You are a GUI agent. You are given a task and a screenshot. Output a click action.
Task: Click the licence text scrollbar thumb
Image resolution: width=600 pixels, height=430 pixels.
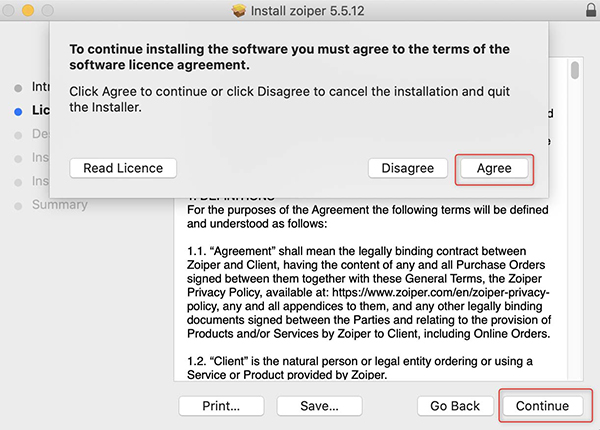point(575,70)
